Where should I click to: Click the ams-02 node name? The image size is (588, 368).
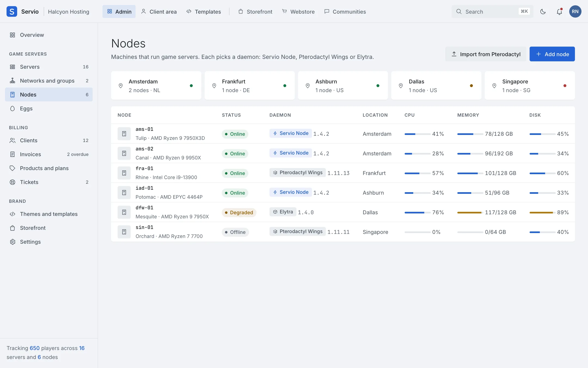(145, 149)
